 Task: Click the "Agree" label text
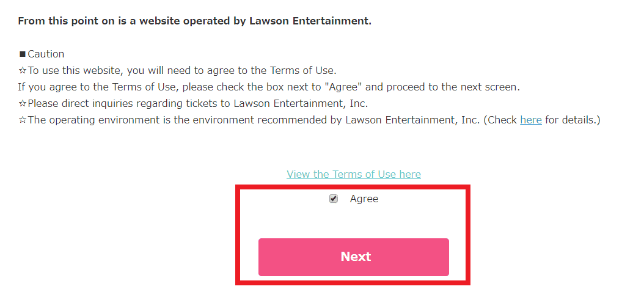point(364,199)
